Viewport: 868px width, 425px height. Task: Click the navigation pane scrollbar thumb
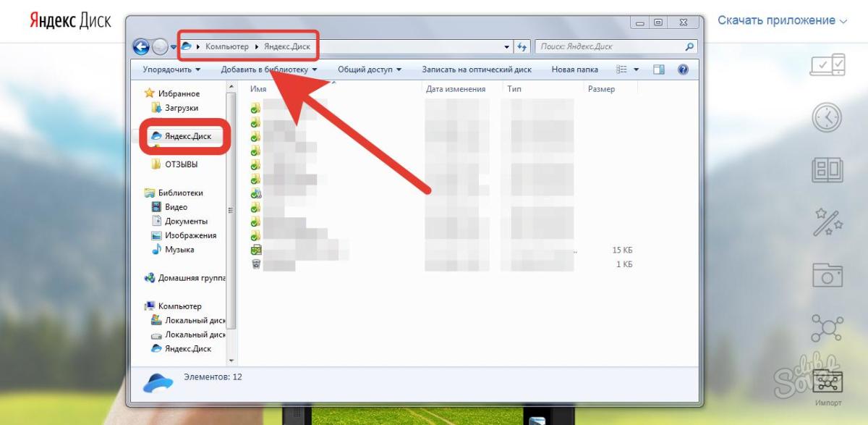(231, 210)
